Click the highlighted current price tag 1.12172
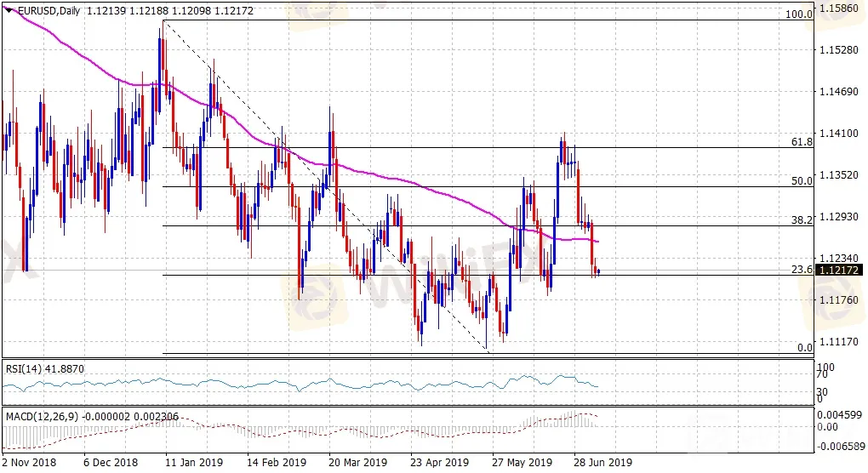868x473 pixels. 839,270
